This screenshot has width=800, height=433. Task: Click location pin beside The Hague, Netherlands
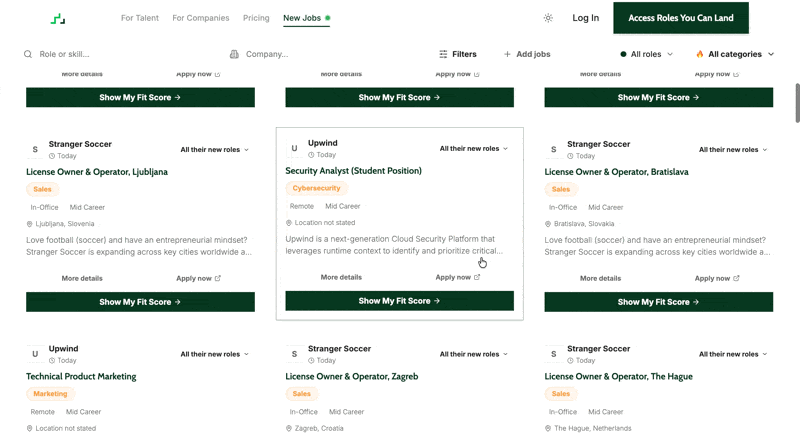[548, 428]
